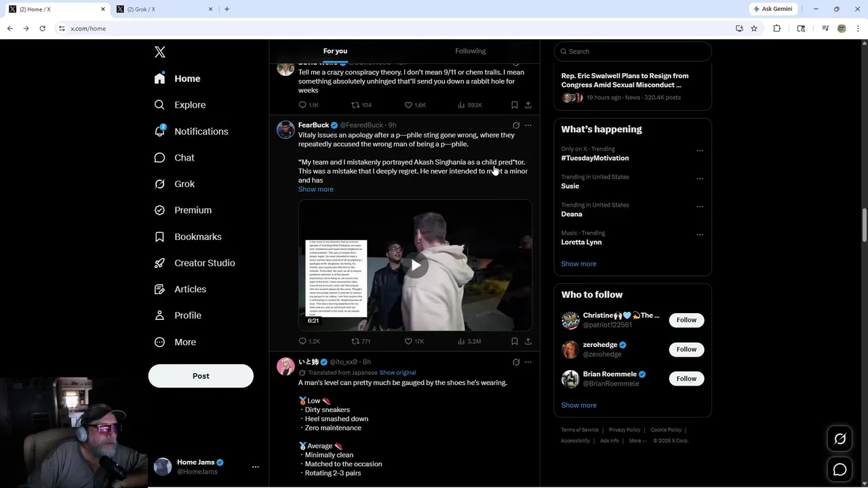The width and height of the screenshot is (868, 488).
Task: Open browser extensions puzzle icon
Action: click(x=776, y=28)
